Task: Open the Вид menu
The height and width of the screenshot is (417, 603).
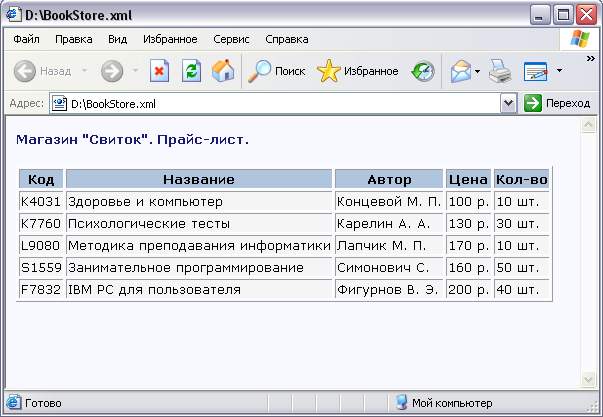Action: click(117, 39)
